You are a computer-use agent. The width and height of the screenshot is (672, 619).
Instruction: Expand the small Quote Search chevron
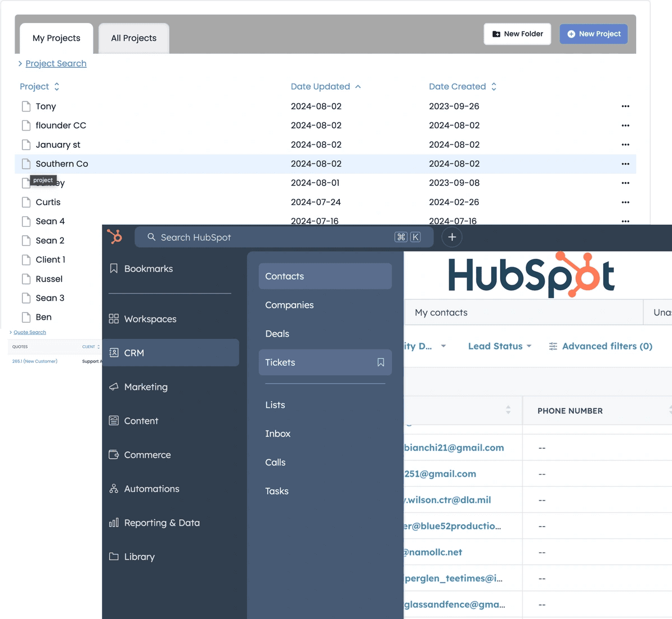[x=11, y=332]
